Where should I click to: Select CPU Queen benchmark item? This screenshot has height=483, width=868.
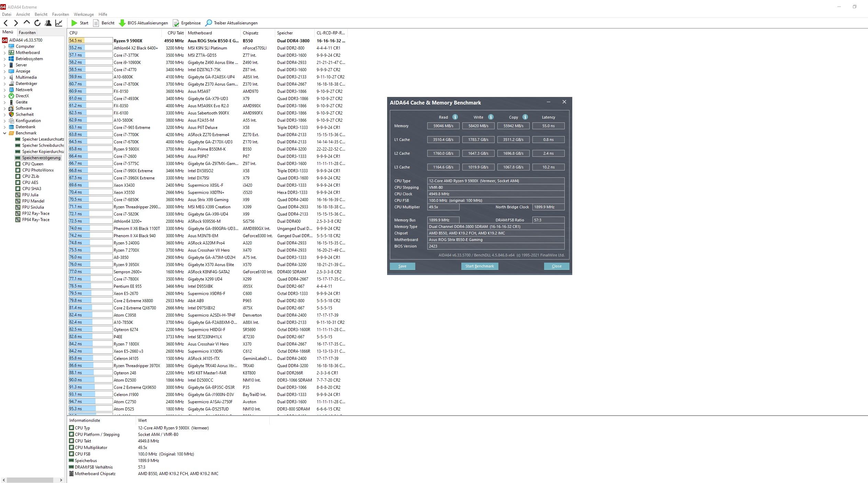(33, 164)
